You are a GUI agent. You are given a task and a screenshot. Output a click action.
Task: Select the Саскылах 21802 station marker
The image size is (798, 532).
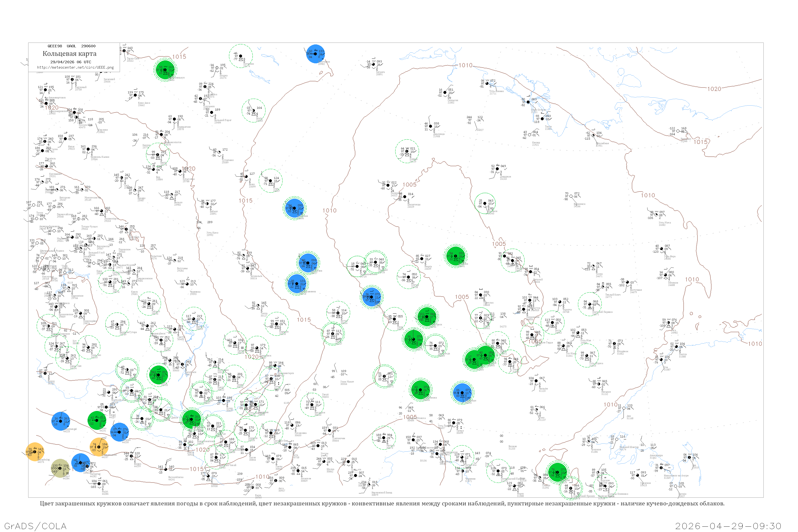click(445, 92)
